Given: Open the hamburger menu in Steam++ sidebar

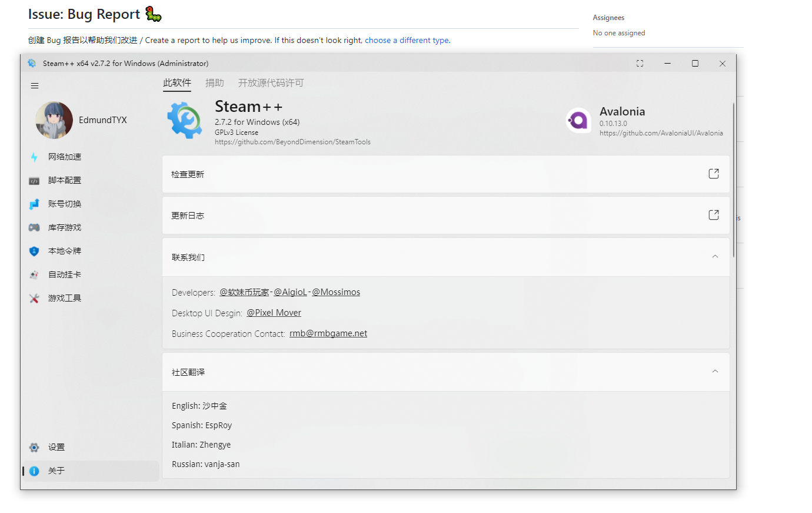Looking at the screenshot, I should 35,86.
